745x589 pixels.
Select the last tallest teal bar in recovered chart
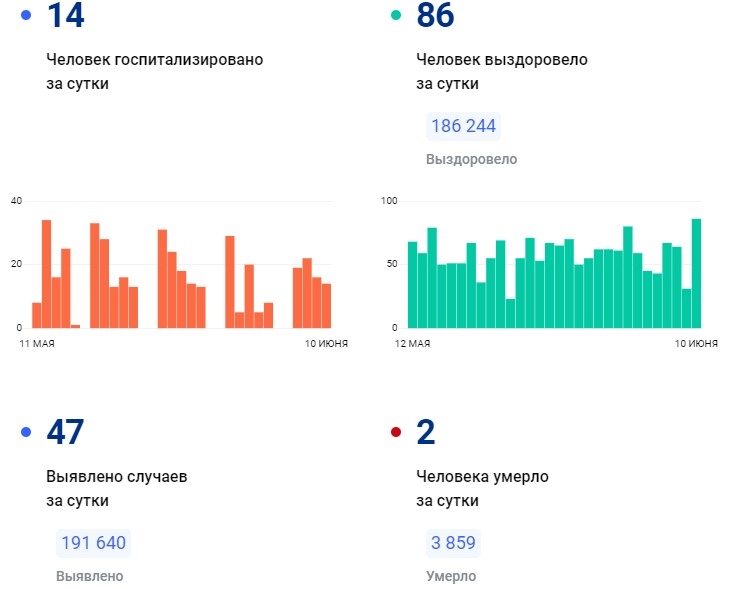tap(696, 273)
